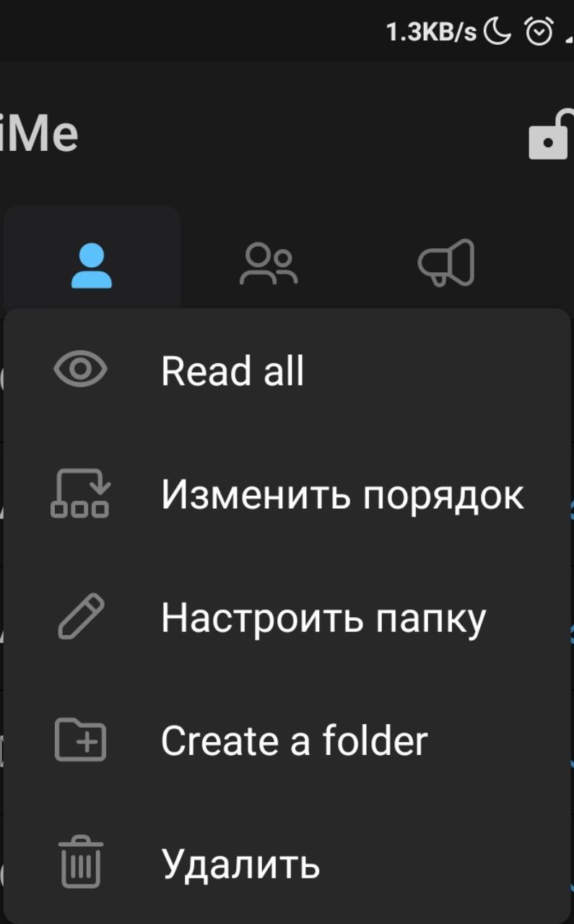The height and width of the screenshot is (924, 574).
Task: Click the pencil edit icon
Action: (80, 618)
